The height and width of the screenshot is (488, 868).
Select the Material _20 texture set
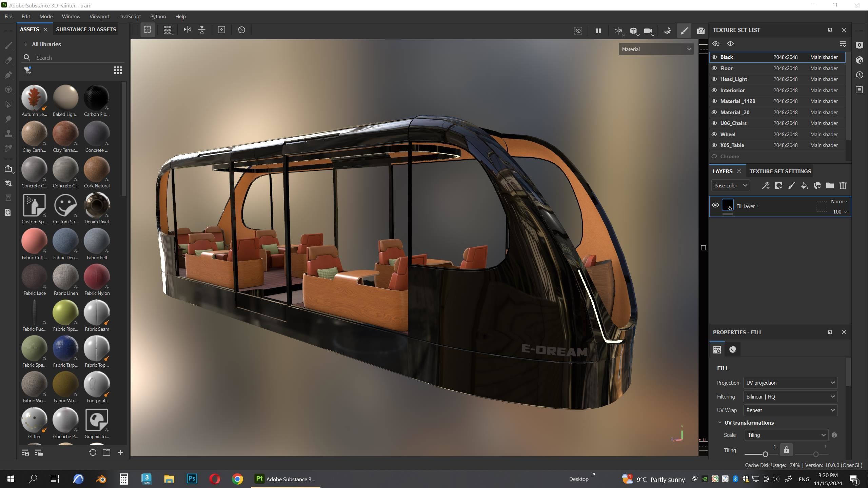coord(778,112)
